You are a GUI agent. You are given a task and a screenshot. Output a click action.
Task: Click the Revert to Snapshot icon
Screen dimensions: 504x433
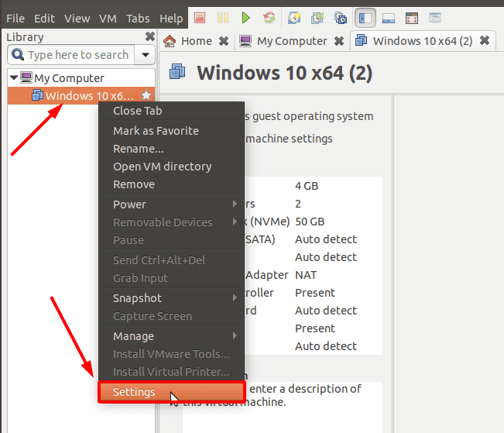[x=317, y=18]
